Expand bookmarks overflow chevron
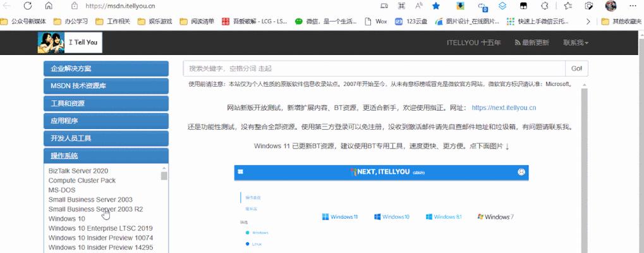Screen dimensions: 644x253 [588, 22]
